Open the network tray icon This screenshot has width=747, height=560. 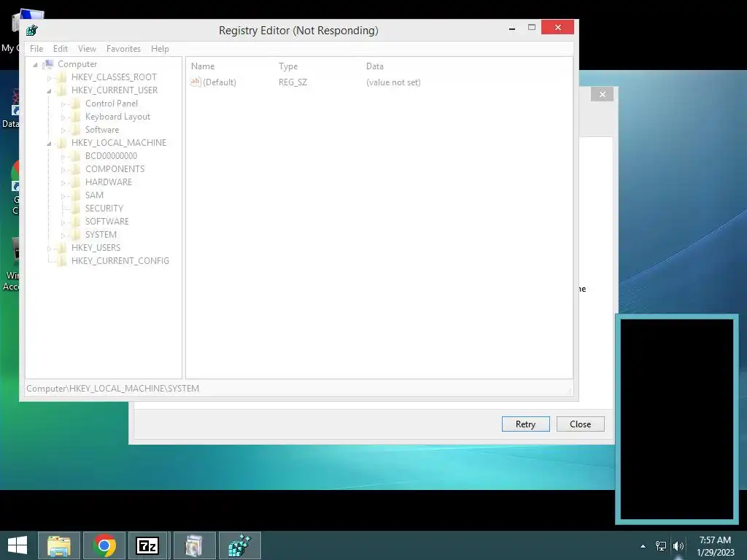[x=661, y=546]
